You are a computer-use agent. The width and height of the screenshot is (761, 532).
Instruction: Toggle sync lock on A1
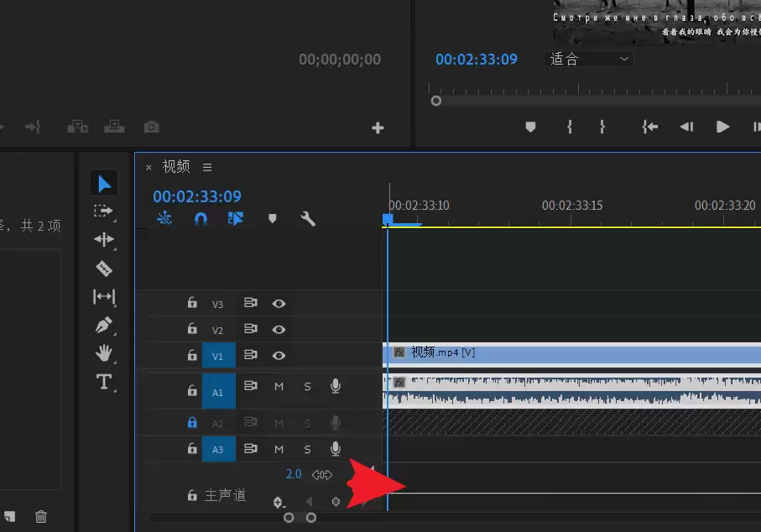point(250,386)
